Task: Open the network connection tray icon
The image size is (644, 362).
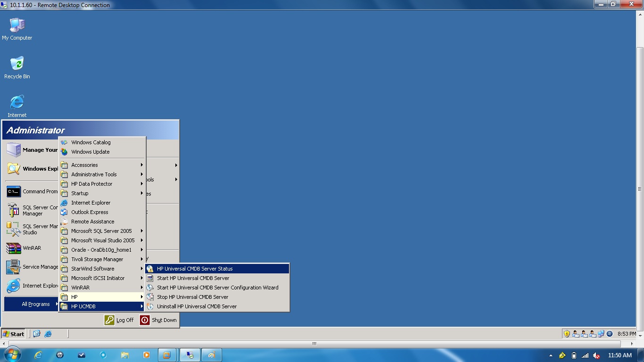Action: point(601,334)
